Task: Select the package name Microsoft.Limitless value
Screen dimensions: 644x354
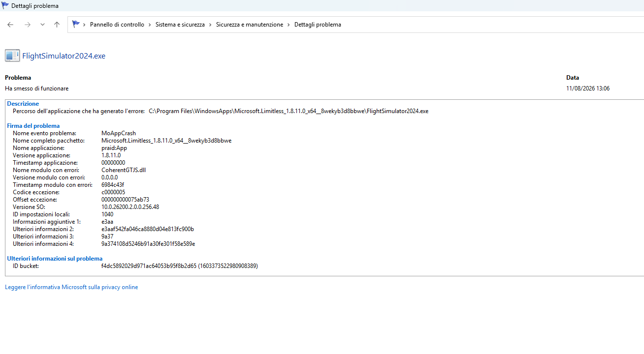Action: (x=166, y=141)
